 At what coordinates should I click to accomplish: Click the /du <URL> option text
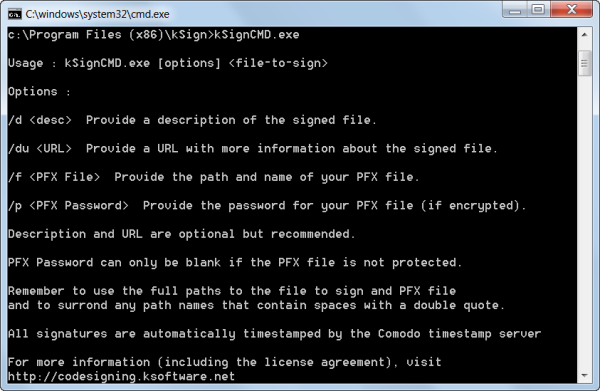pos(40,148)
